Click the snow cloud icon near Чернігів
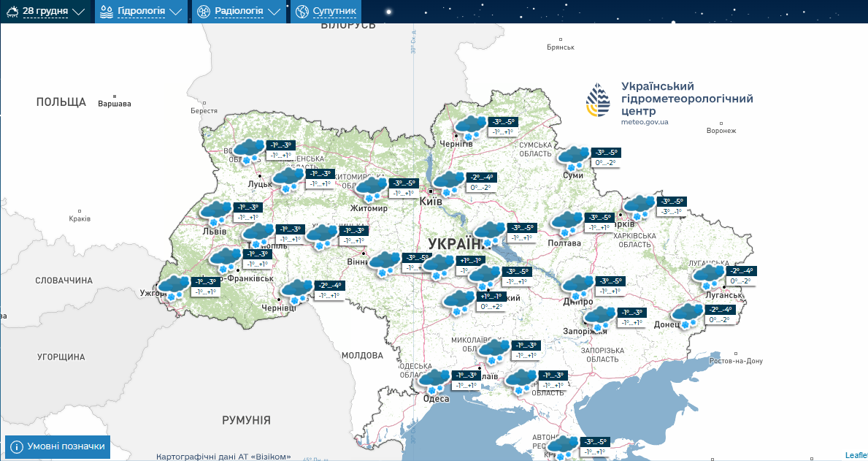 coord(470,126)
